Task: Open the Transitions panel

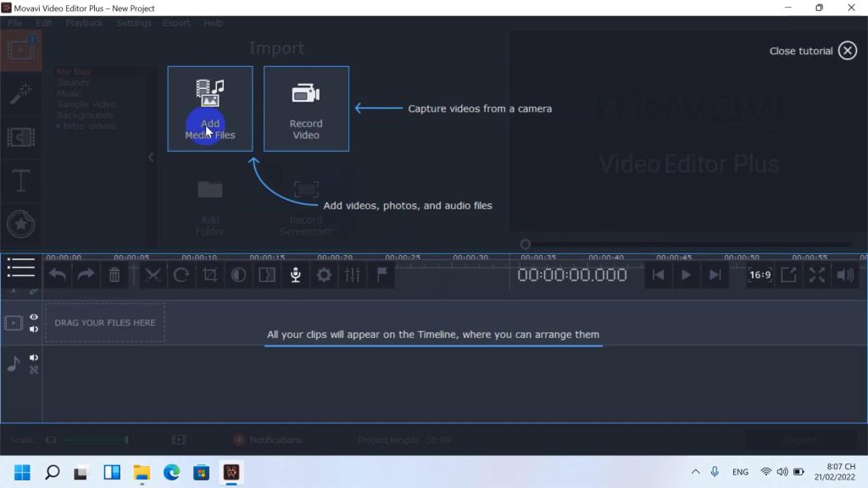Action: pos(21,137)
